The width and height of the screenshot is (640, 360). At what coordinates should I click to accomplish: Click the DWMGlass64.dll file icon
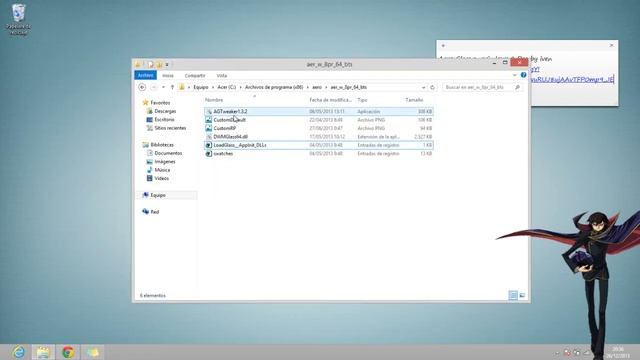[209, 137]
